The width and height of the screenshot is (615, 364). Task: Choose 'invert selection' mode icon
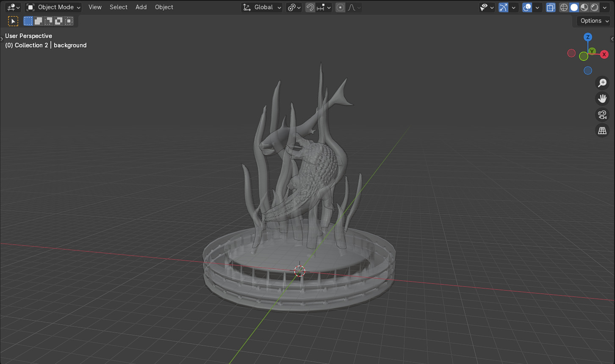click(58, 21)
